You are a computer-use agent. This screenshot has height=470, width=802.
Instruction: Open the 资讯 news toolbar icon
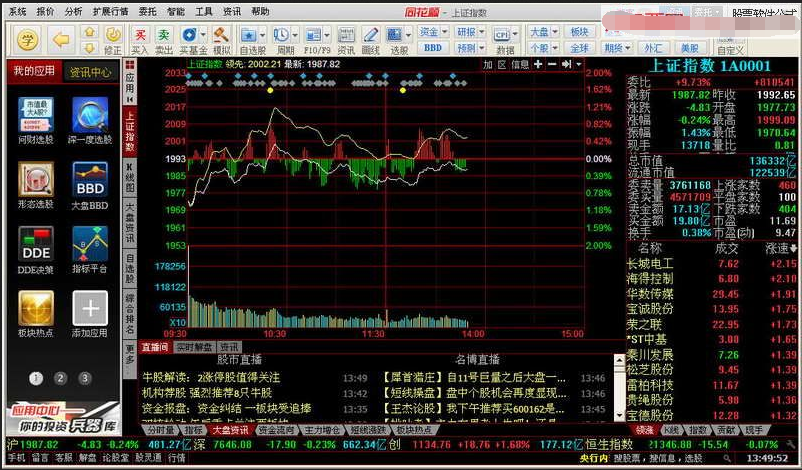pyautogui.click(x=346, y=40)
